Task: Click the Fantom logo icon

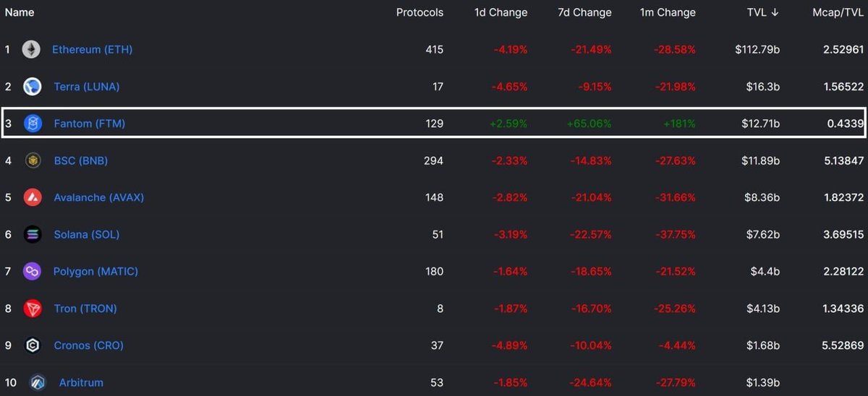Action: (33, 124)
